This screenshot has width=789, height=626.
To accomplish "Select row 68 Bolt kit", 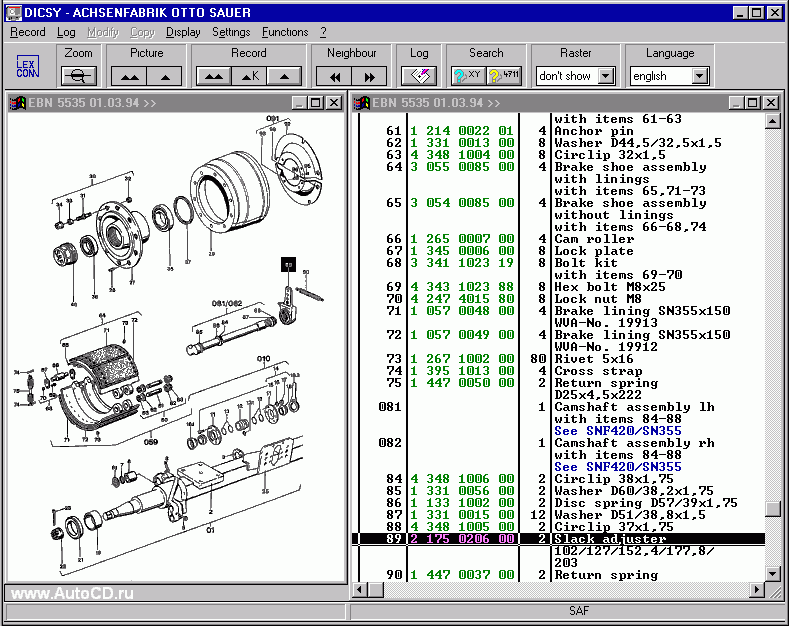I will pyautogui.click(x=559, y=263).
